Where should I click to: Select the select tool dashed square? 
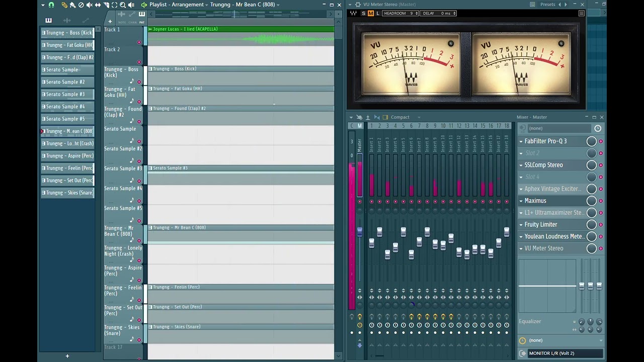(114, 5)
